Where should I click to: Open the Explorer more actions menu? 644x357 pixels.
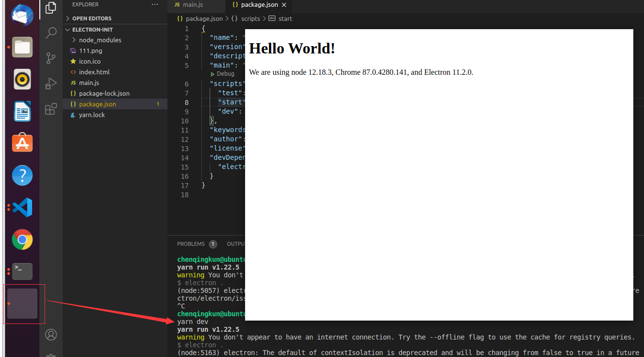[x=154, y=4]
